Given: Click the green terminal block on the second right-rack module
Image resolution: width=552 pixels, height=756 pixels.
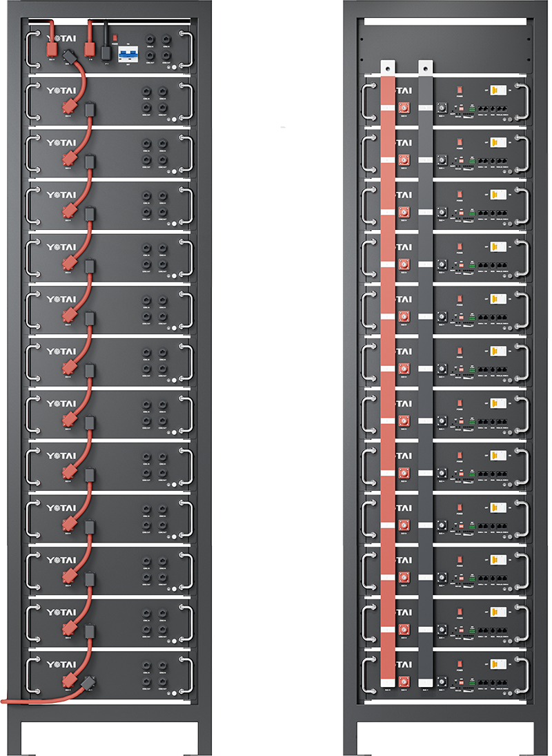Looking at the screenshot, I should coord(472,162).
